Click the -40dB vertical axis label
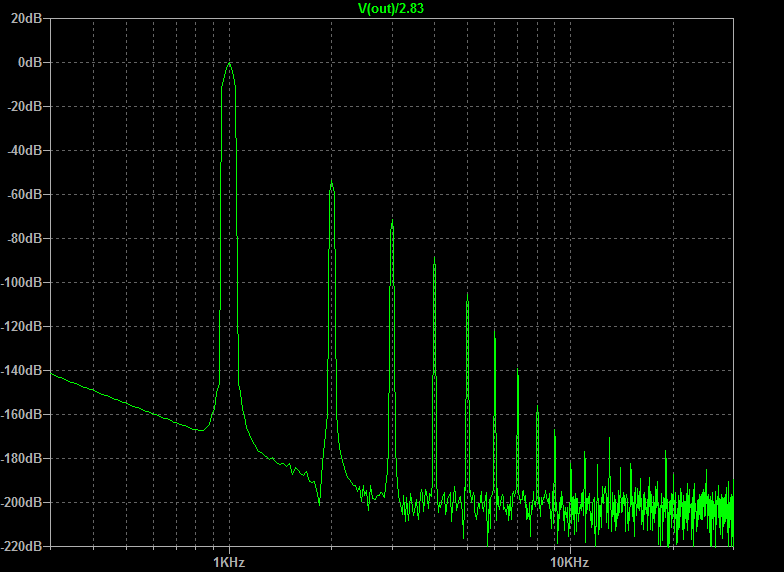Image resolution: width=784 pixels, height=572 pixels. (24, 150)
